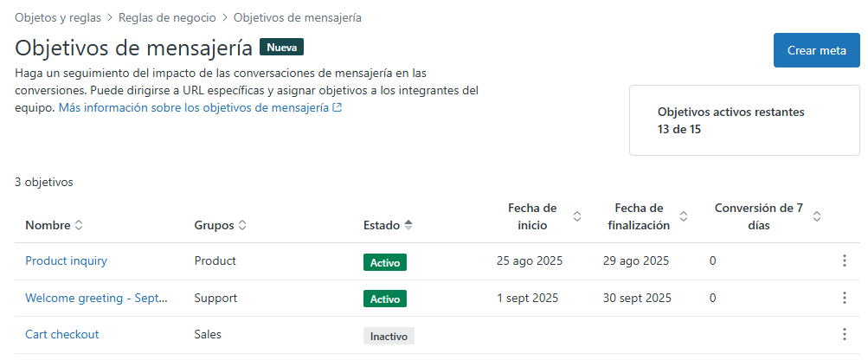Go to Objetos y reglas breadcrumb
The image size is (868, 360).
tap(57, 17)
